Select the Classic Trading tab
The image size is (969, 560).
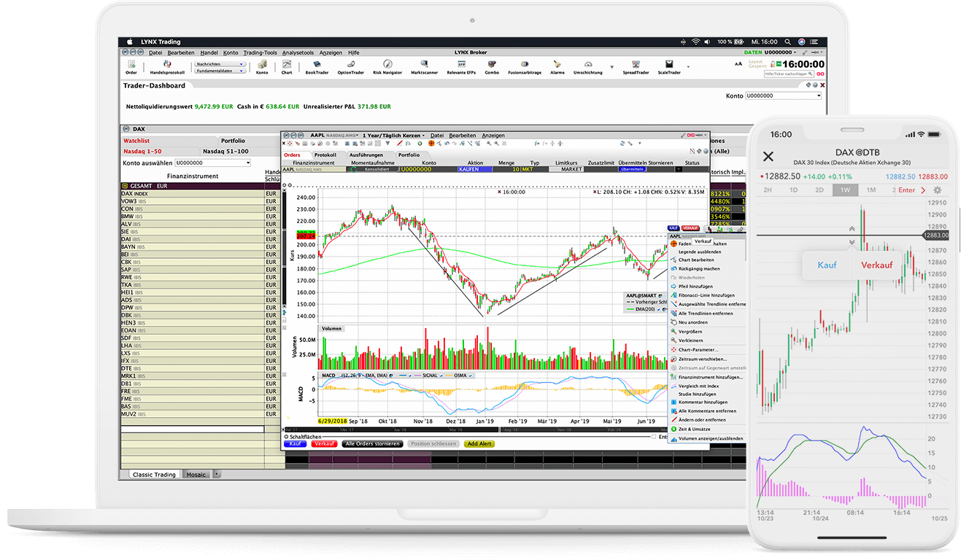tap(154, 475)
